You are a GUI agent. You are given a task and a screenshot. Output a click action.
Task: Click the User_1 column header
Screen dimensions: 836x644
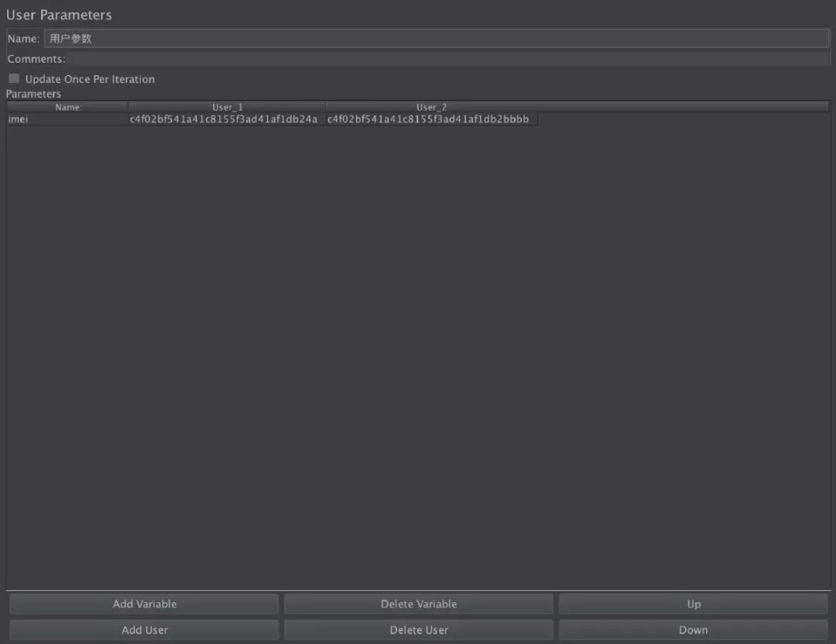[x=227, y=107]
